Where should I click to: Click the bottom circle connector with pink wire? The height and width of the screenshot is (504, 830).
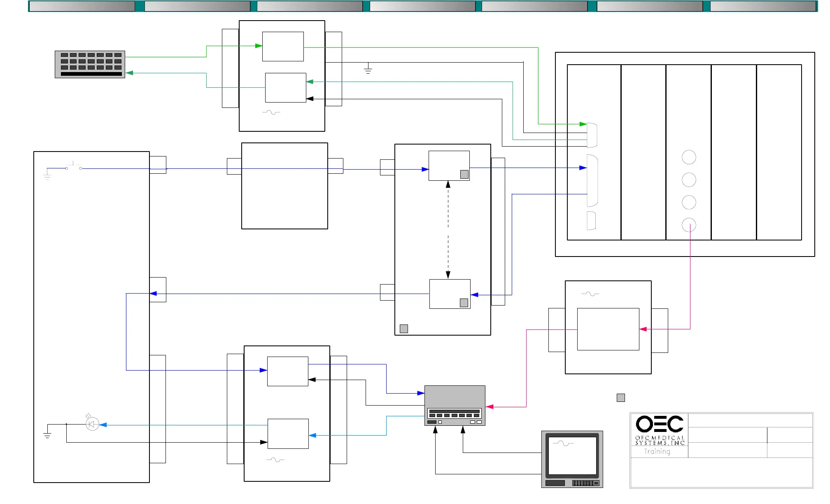click(x=689, y=225)
